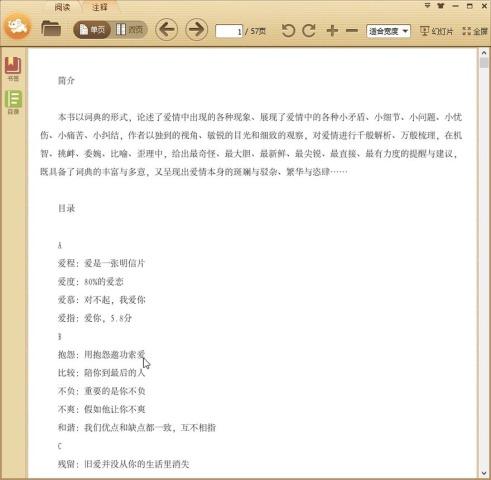
Task: Open the 注释 tab
Action: tap(99, 7)
